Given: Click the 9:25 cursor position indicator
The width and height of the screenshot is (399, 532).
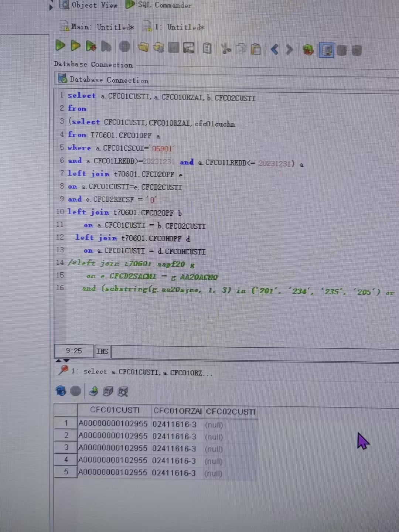Looking at the screenshot, I should click(x=74, y=351).
